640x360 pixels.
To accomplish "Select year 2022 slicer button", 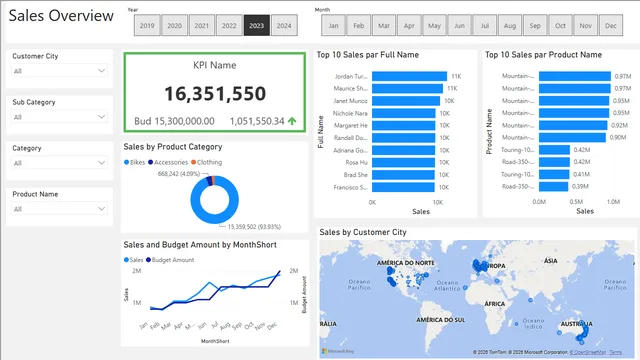I will pos(229,25).
